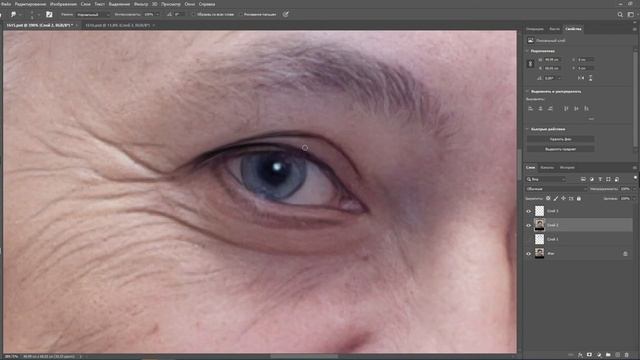Add layer mask icon at panel bottom

pyautogui.click(x=589, y=355)
